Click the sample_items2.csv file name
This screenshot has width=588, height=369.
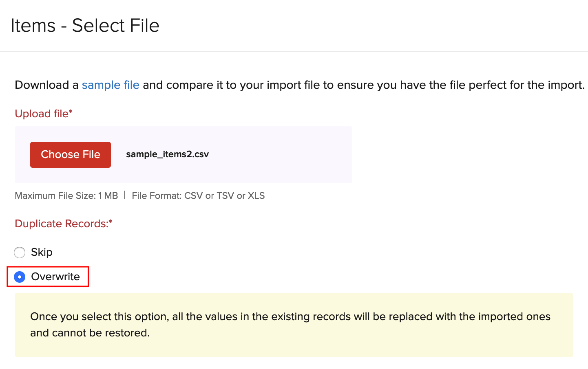[167, 154]
